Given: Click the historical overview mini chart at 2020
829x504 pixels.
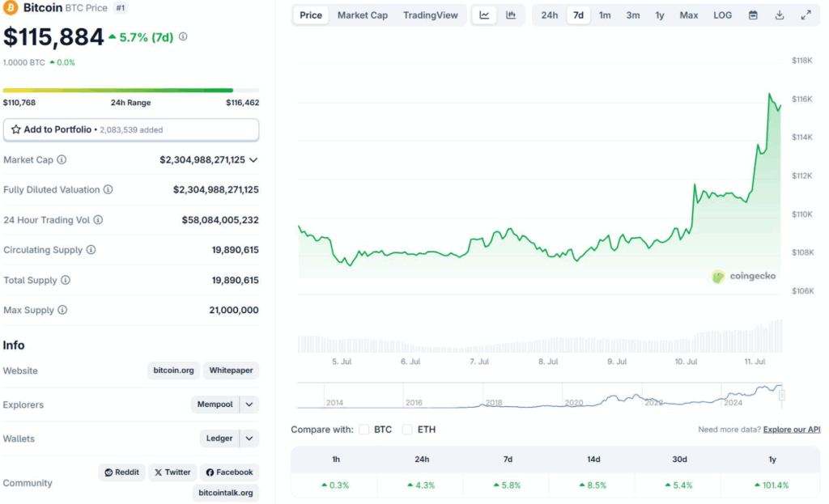Looking at the screenshot, I should 574,402.
